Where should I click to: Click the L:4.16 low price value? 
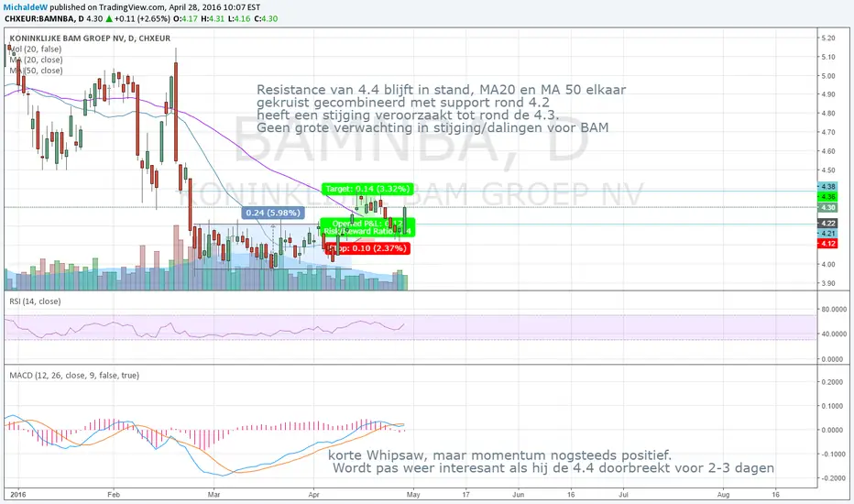point(238,18)
